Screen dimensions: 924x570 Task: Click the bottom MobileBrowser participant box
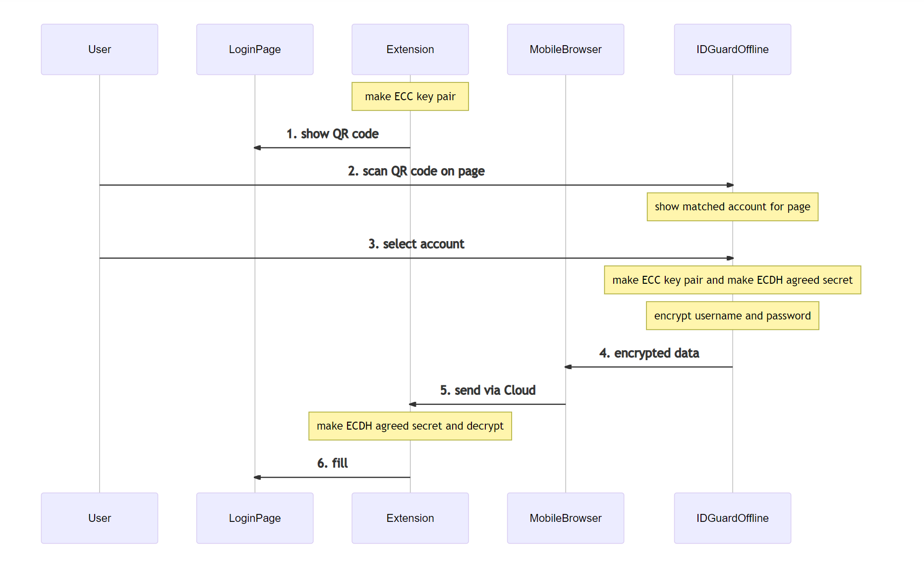[x=565, y=518]
